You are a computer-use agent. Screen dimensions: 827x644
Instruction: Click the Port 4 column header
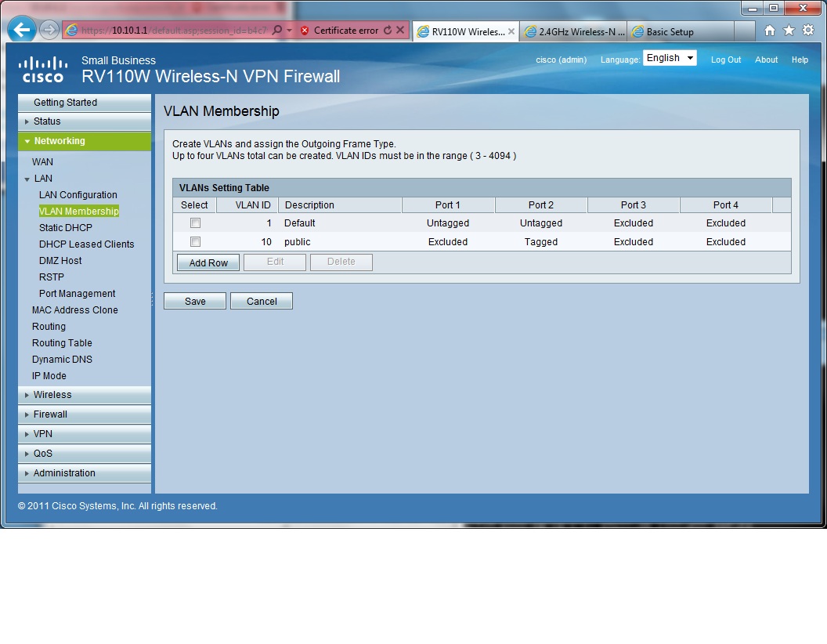coord(726,205)
